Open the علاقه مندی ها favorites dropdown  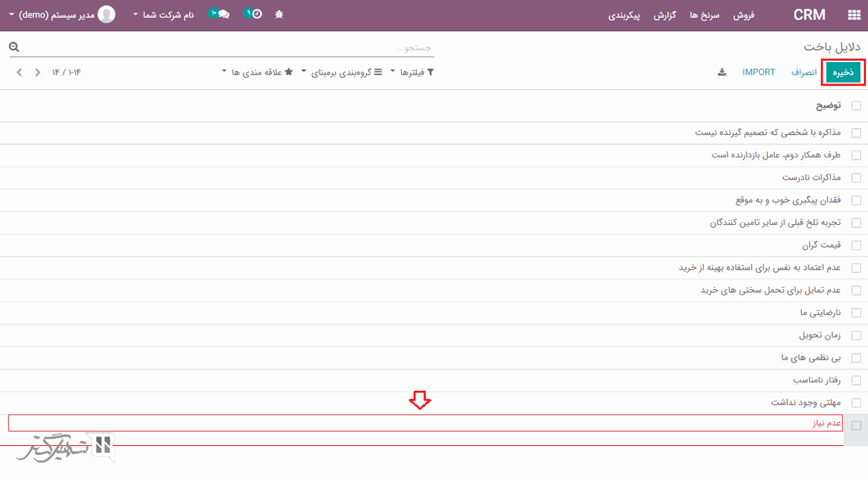tap(257, 72)
